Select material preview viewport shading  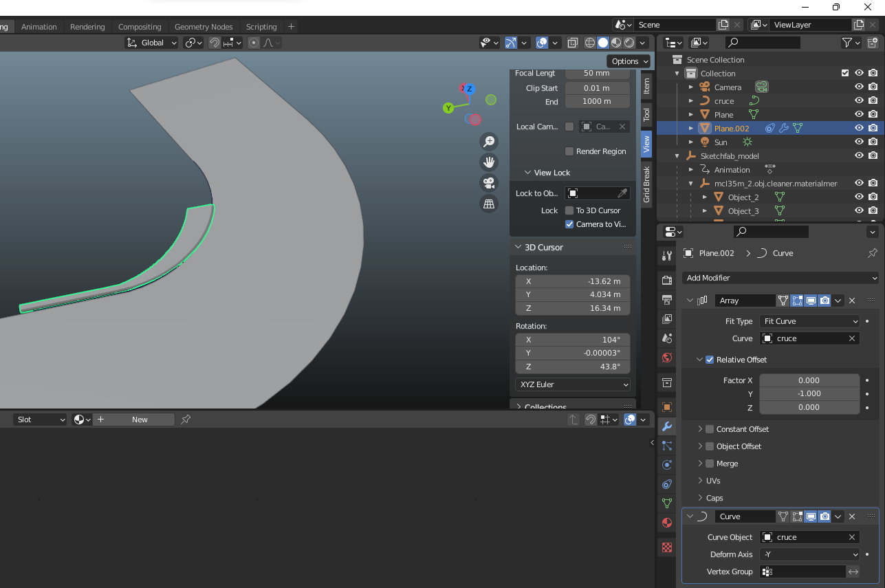coord(616,43)
